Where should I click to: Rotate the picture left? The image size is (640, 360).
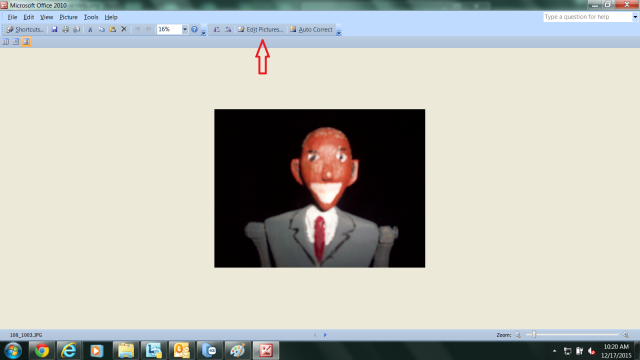point(217,29)
